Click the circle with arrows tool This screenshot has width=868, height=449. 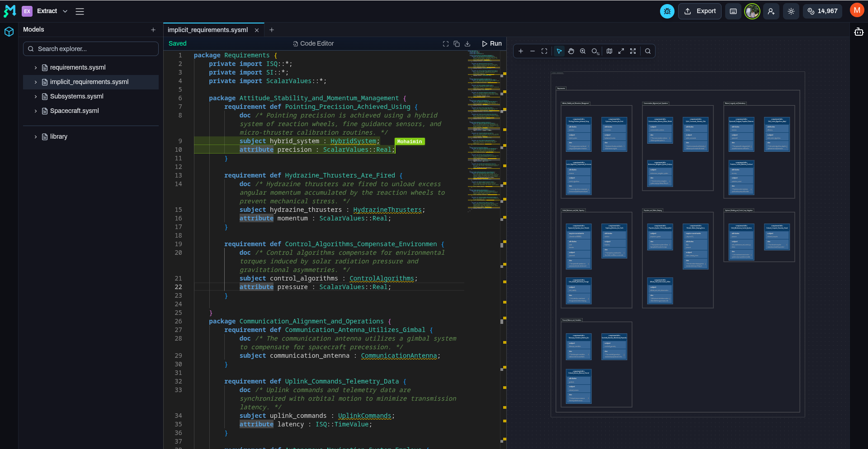pyautogui.click(x=595, y=51)
